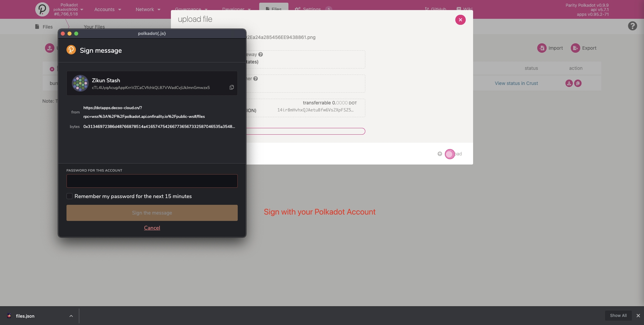Click the upload progress bar
Image resolution: width=644 pixels, height=325 pixels.
306,131
